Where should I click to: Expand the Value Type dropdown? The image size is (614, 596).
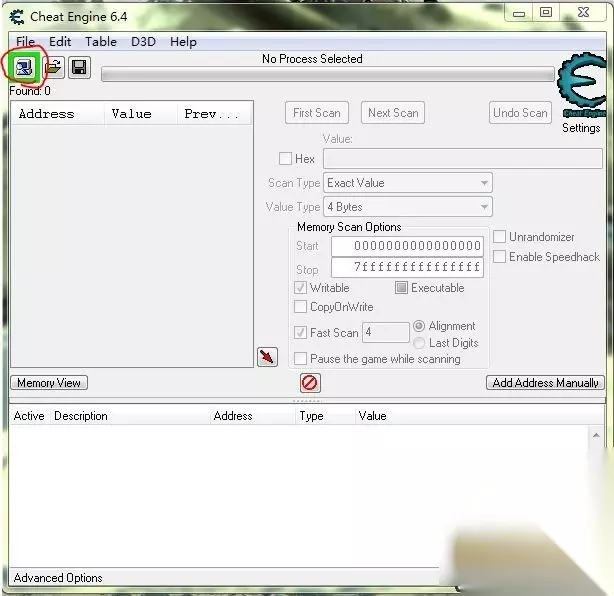[408, 207]
